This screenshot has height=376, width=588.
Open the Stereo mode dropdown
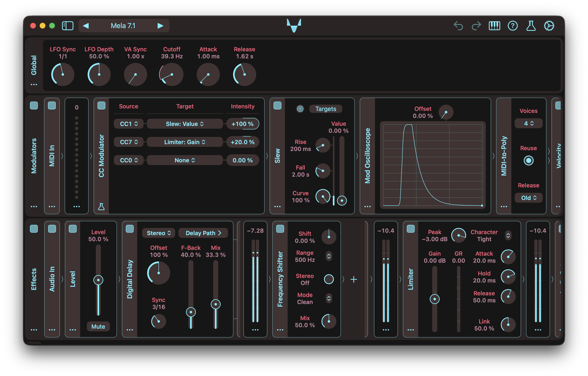tap(159, 233)
